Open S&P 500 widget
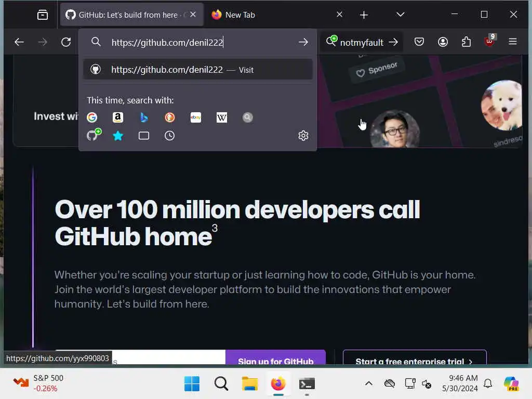 (38, 383)
